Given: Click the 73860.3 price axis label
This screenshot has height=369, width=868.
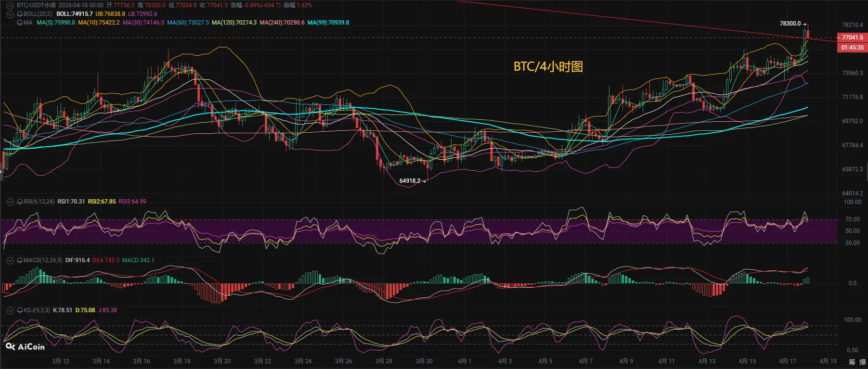Looking at the screenshot, I should pos(852,73).
